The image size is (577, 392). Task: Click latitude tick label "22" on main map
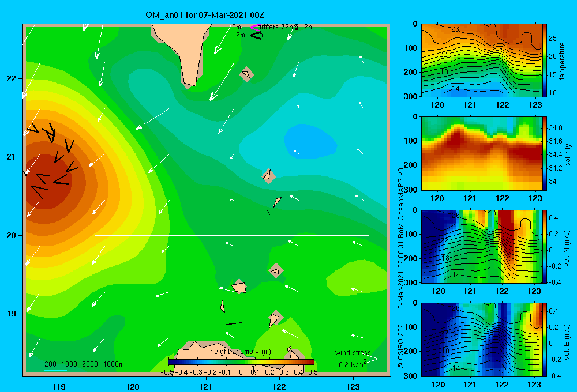pyautogui.click(x=11, y=79)
